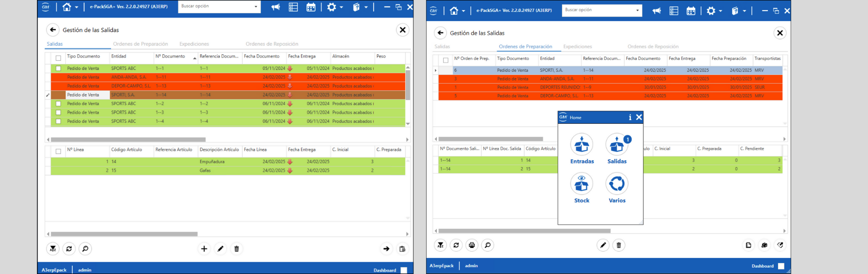The image size is (868, 274).
Task: Expand the settings gear dropdown in right window
Action: tap(720, 11)
